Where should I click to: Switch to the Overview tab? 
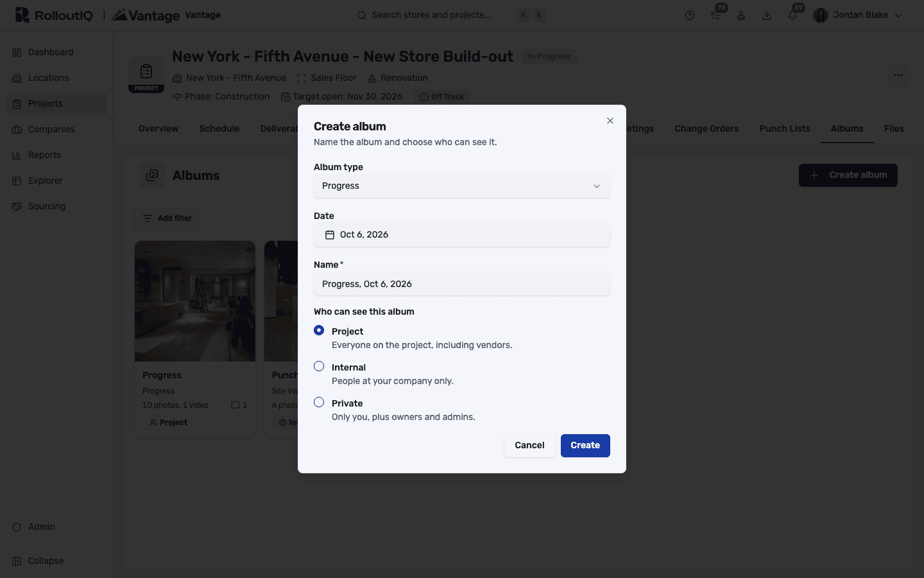(x=158, y=129)
